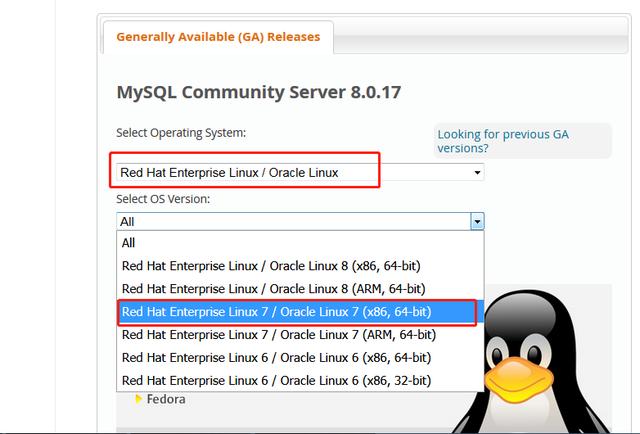Viewport: 640px width, 434px height.
Task: Pick Oracle Linux 7 (ARM, 64-bit) option
Action: click(x=300, y=335)
